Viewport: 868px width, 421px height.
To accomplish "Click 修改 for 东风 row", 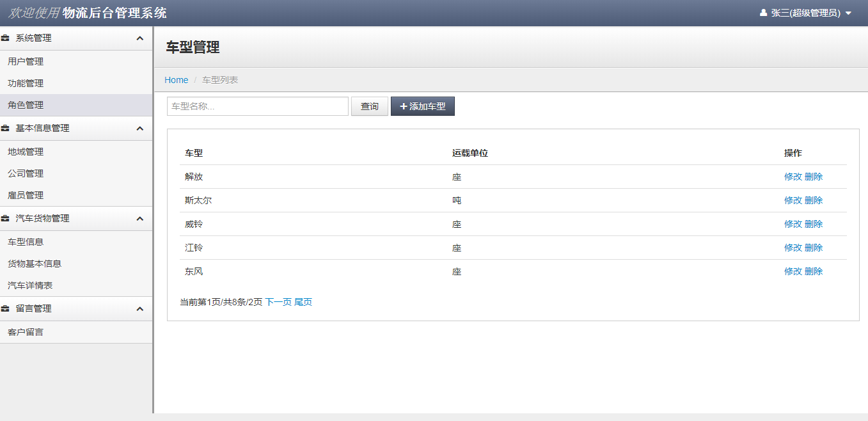I will click(793, 271).
